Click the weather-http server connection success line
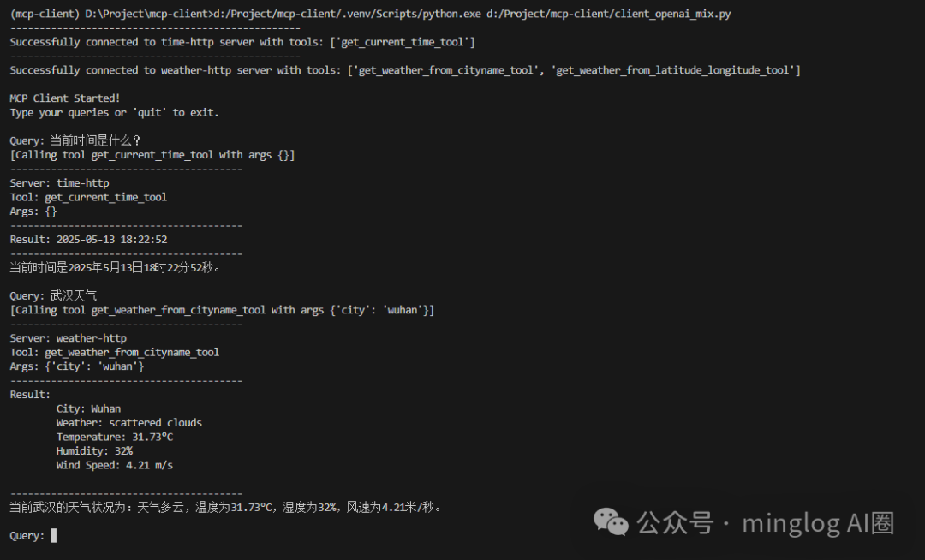This screenshot has width=925, height=560. pos(405,70)
